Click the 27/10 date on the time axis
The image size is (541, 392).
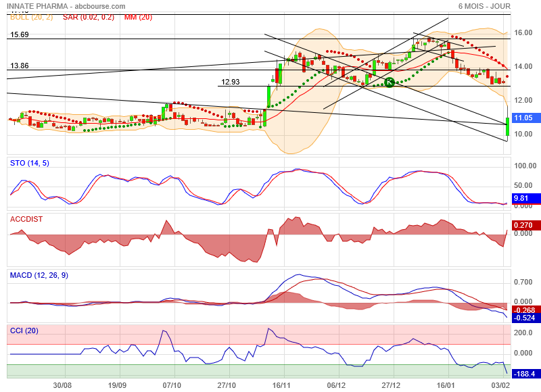point(227,385)
